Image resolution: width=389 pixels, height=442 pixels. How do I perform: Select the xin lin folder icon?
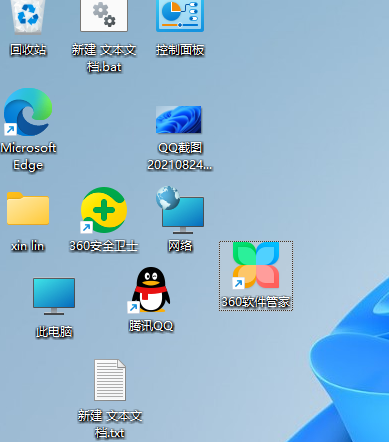pyautogui.click(x=28, y=208)
